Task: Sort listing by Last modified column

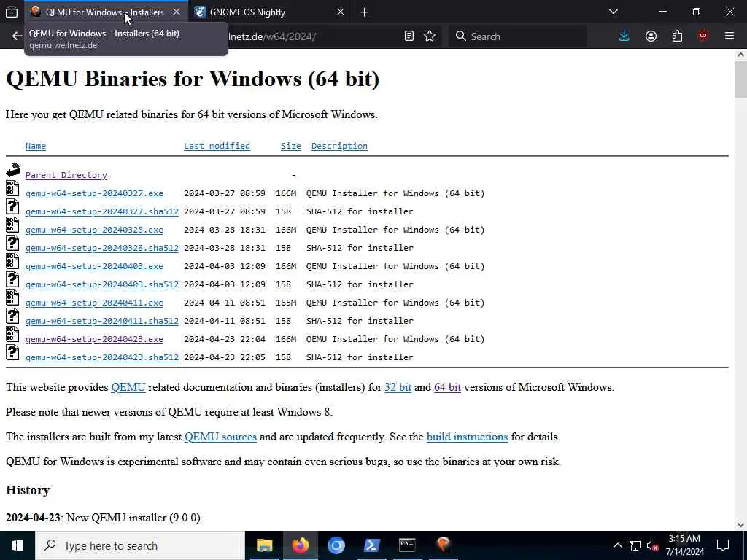Action: 217,146
